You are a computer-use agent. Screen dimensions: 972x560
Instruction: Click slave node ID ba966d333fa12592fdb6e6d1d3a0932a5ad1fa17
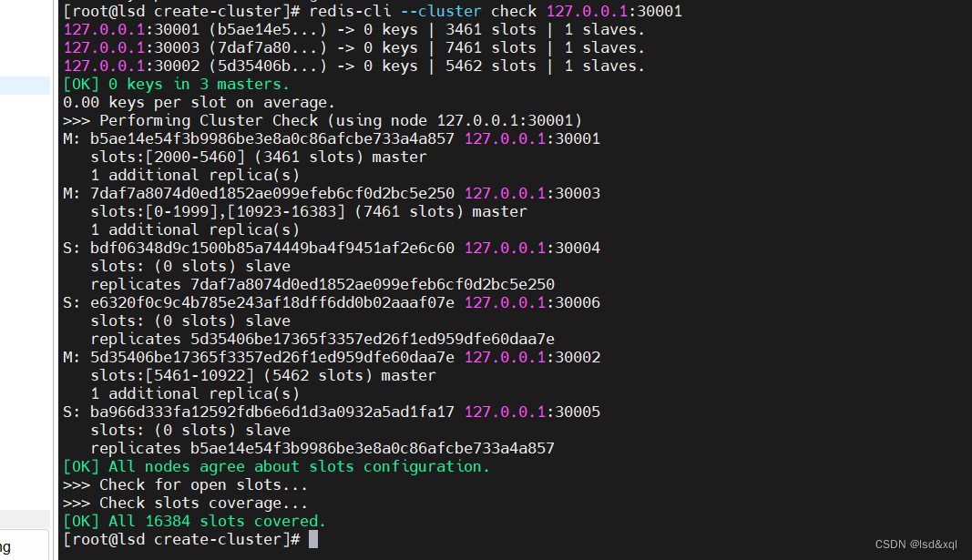point(272,412)
